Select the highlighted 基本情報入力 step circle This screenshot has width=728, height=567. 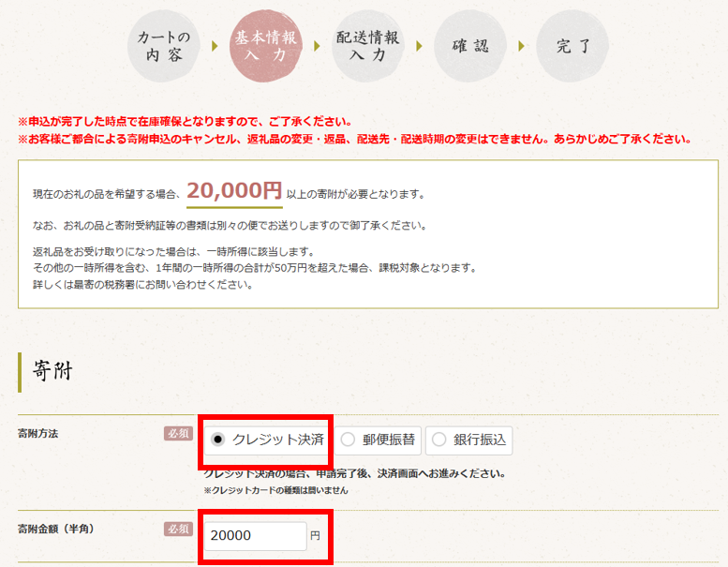click(x=266, y=46)
